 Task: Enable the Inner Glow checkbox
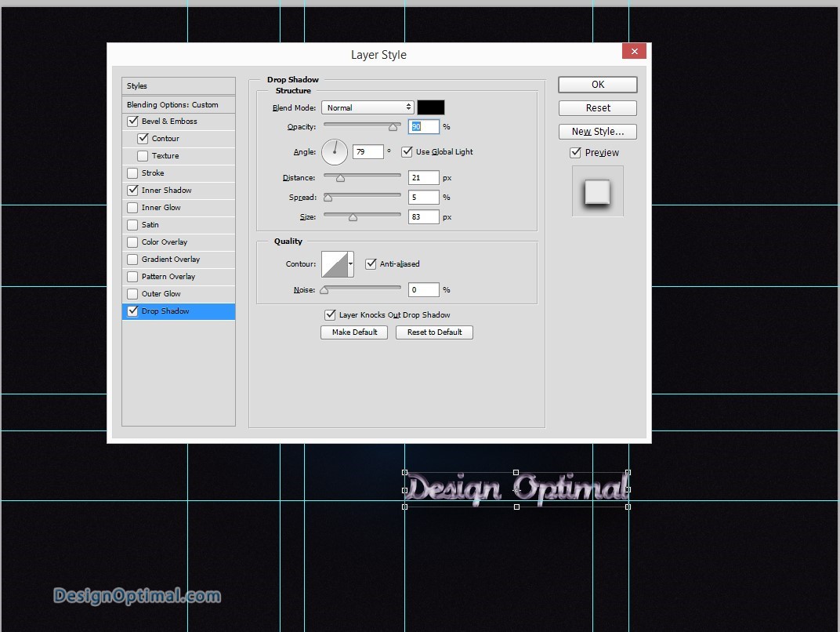pos(132,208)
